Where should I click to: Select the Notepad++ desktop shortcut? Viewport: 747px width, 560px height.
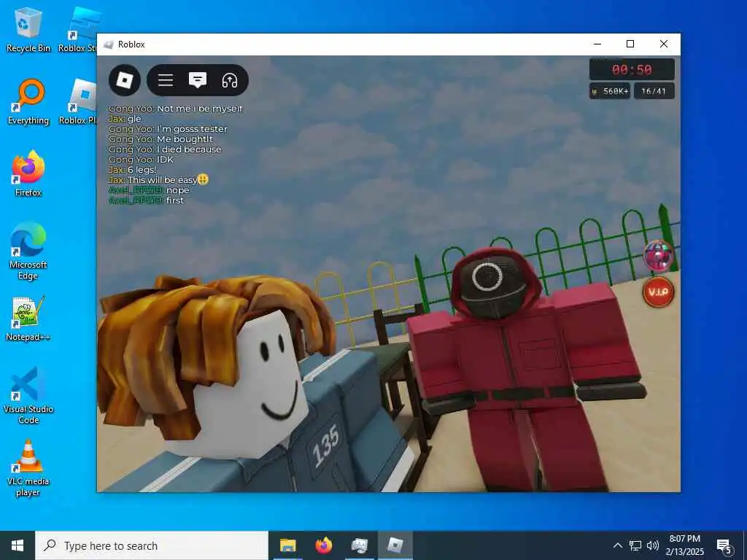tap(28, 318)
